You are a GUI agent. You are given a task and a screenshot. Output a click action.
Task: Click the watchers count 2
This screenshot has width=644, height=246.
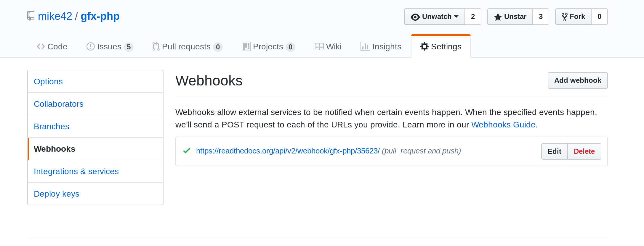(x=473, y=17)
